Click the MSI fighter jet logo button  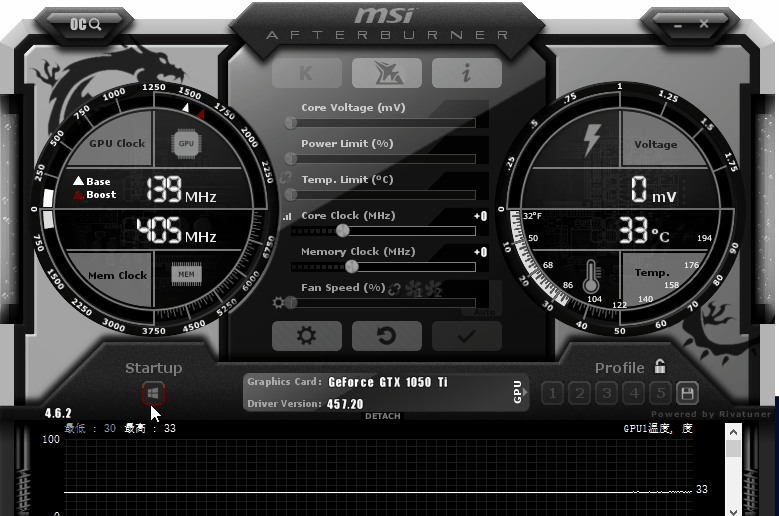point(387,73)
